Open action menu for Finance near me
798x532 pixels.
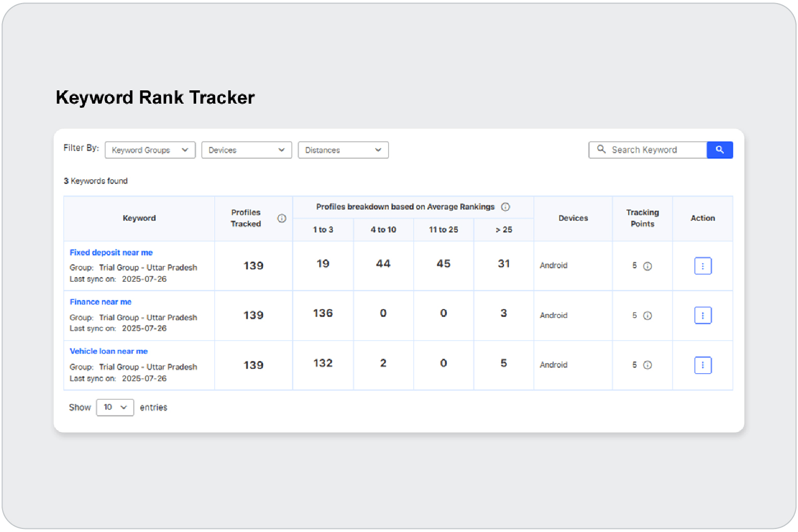pyautogui.click(x=702, y=316)
